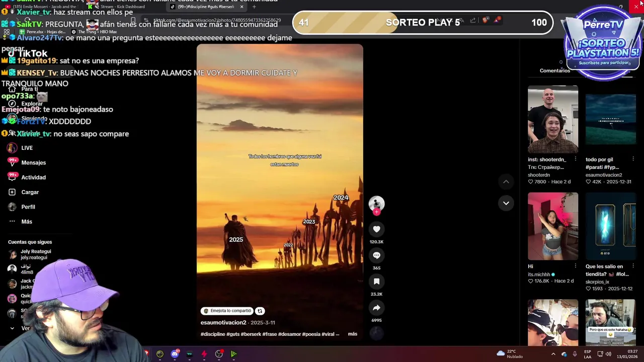Open the #discipline hashtag
The height and width of the screenshot is (362, 644).
[213, 334]
